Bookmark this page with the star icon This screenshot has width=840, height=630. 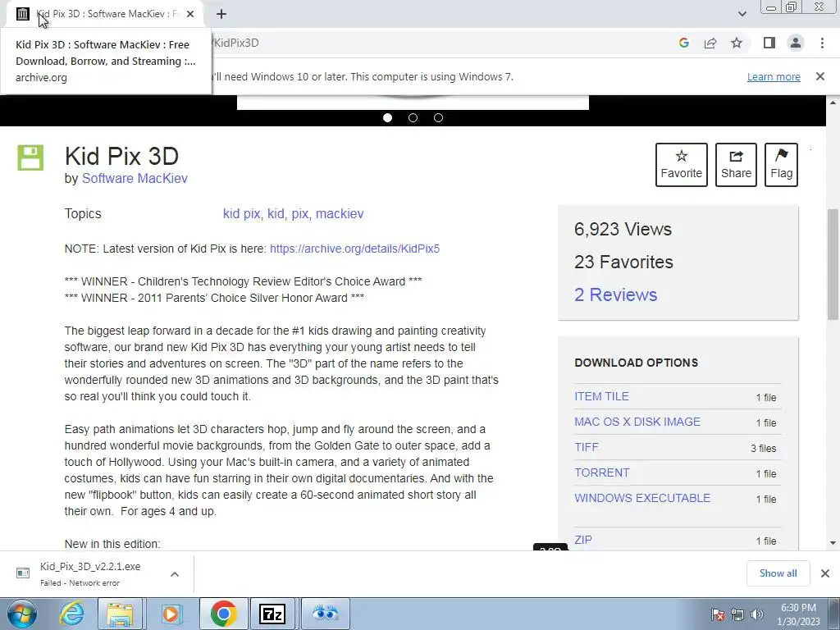(737, 43)
